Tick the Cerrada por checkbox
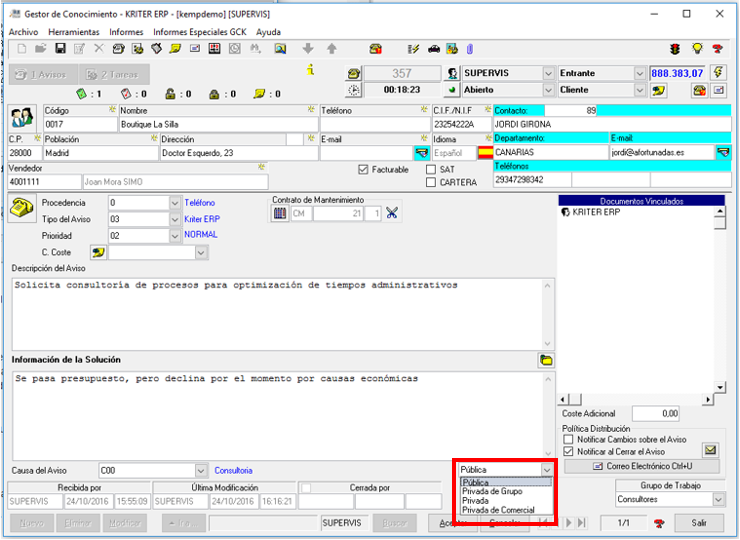The height and width of the screenshot is (540, 740). point(306,488)
